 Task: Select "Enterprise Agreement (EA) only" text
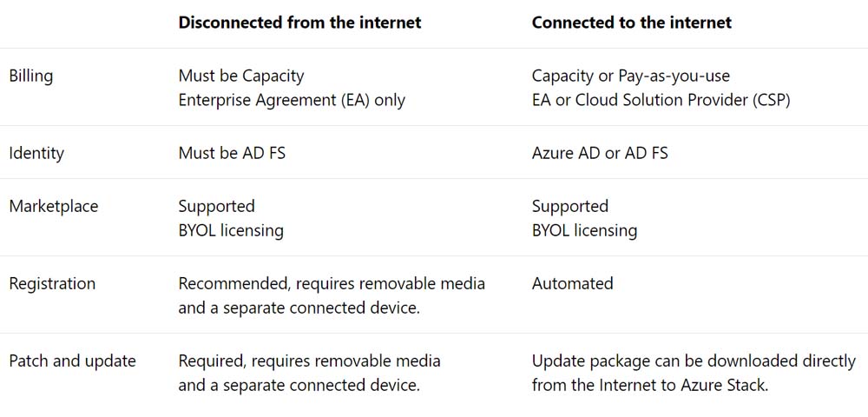tap(292, 100)
